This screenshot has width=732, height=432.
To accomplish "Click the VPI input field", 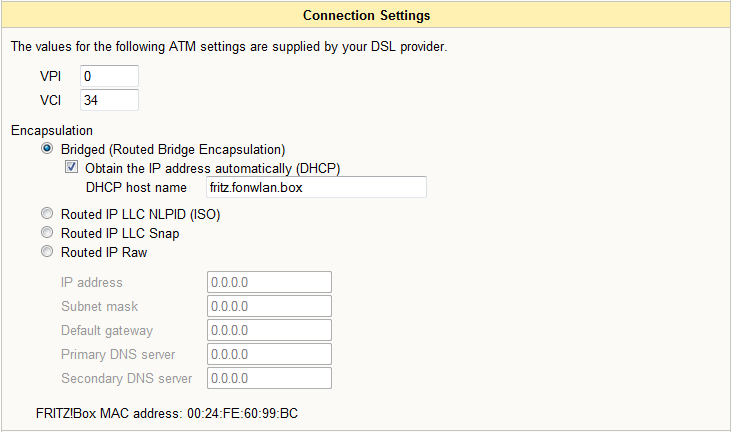I will coord(109,76).
